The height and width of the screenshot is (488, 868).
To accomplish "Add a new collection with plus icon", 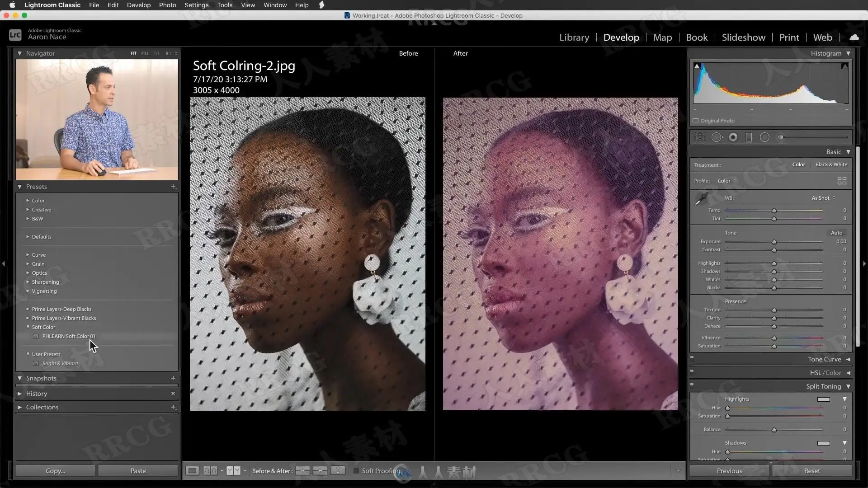I will tap(173, 407).
